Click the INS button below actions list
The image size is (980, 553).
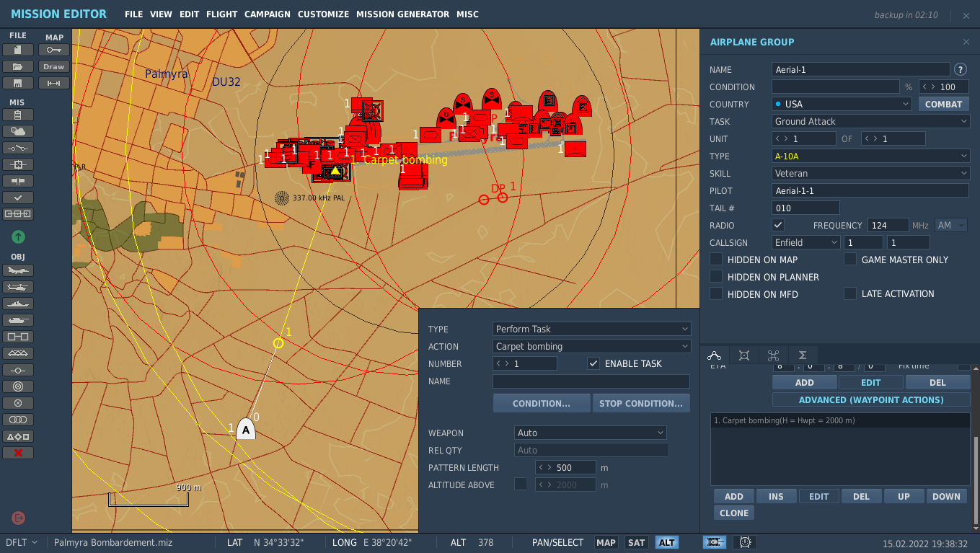776,497
